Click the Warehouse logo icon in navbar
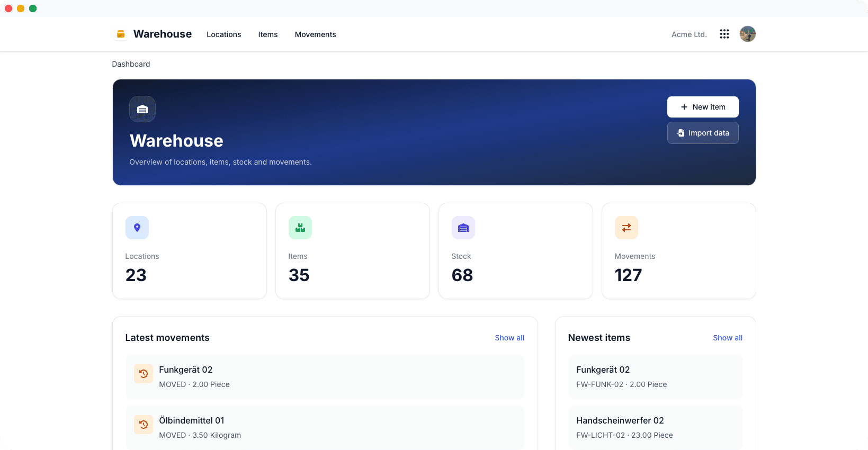Image resolution: width=868 pixels, height=450 pixels. click(121, 34)
